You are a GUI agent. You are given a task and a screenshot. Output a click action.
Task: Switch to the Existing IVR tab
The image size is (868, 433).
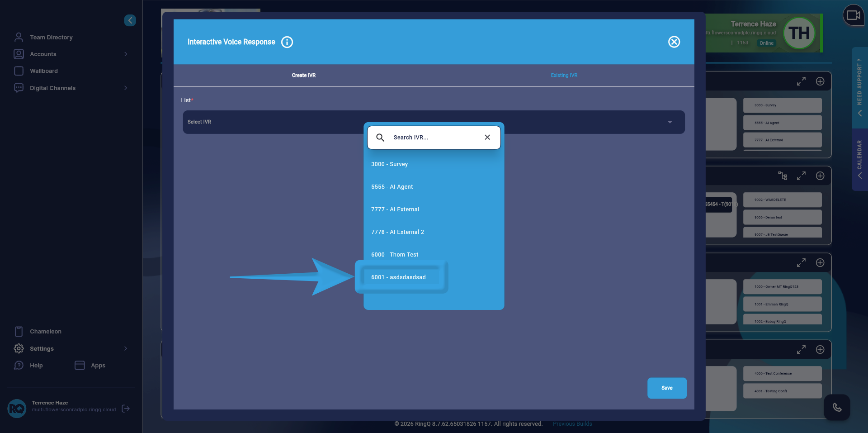tap(564, 76)
